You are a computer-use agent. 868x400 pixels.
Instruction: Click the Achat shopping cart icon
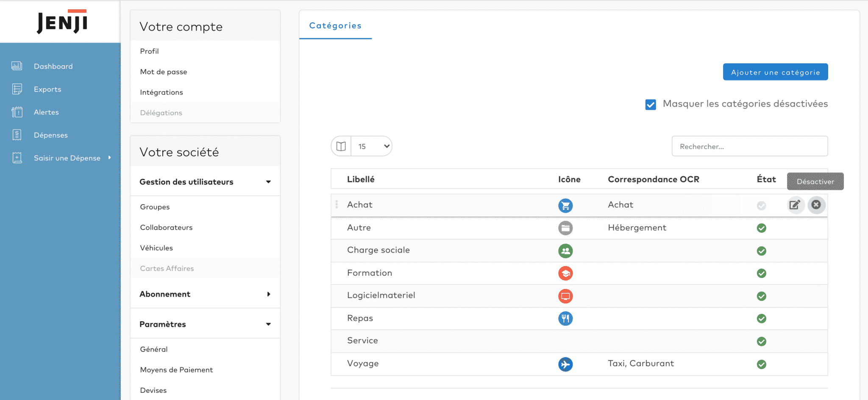[x=565, y=206]
